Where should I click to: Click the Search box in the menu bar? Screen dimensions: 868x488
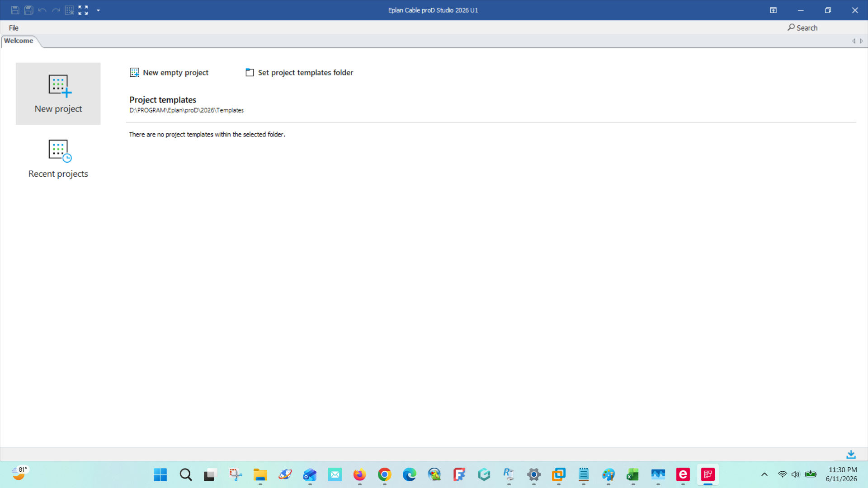coord(802,28)
